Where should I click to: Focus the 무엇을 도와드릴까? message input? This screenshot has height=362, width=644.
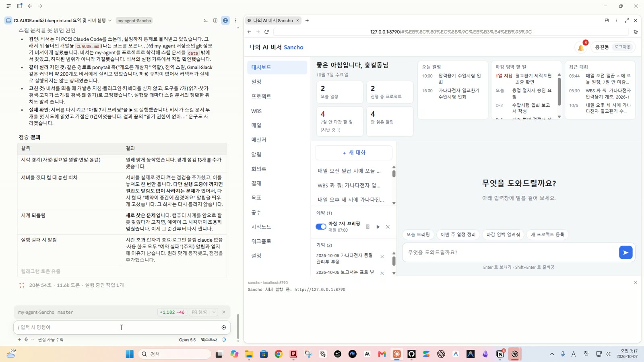[510, 253]
